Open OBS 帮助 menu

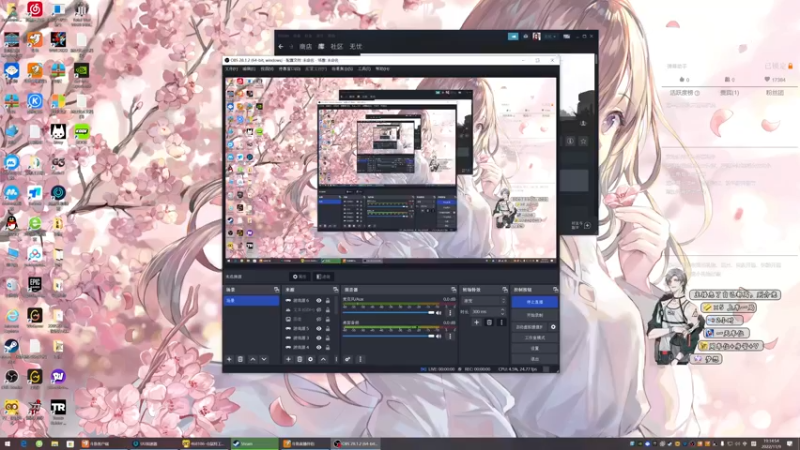coord(383,69)
